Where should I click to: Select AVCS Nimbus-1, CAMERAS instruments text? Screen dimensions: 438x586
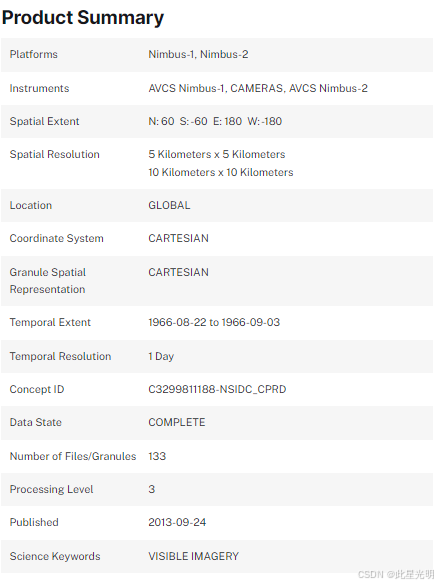pos(216,89)
